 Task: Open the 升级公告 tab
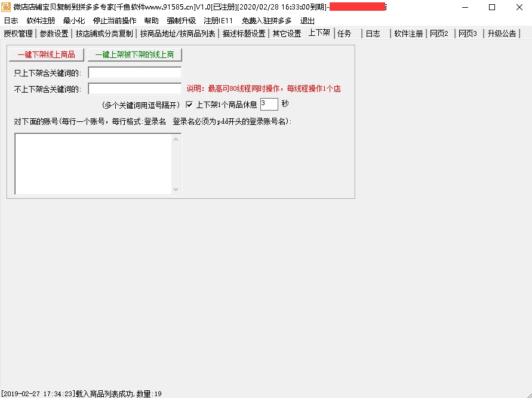click(x=502, y=33)
